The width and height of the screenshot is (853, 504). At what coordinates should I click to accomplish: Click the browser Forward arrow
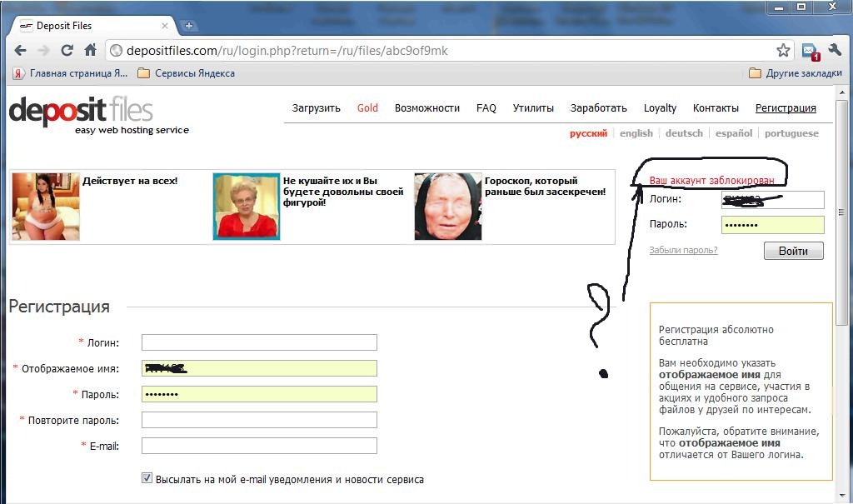tap(43, 51)
